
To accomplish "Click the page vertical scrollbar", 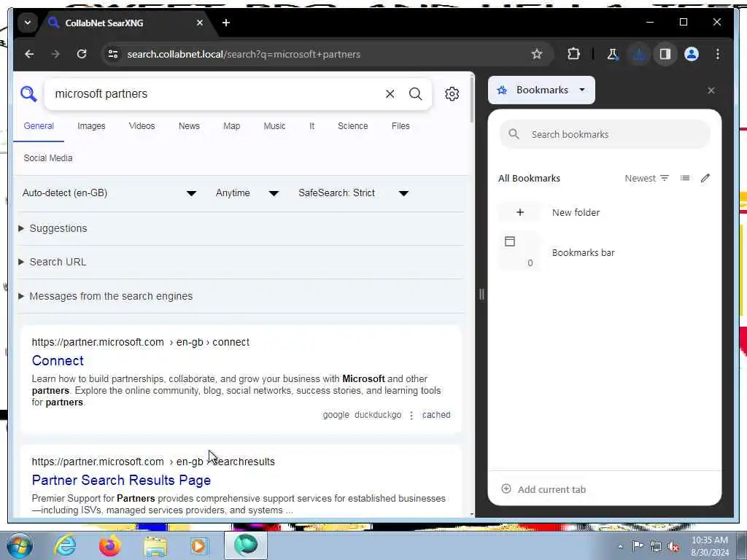I will (x=472, y=100).
